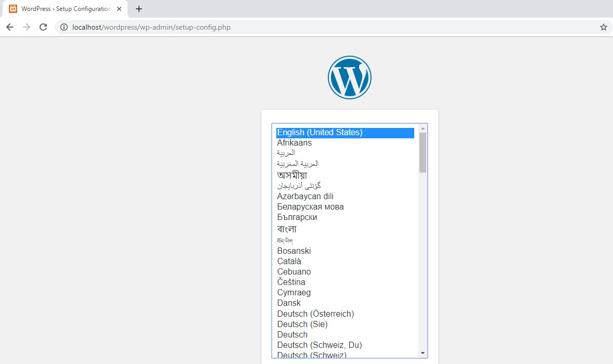Select Deutsch (Sie) language
The height and width of the screenshot is (364, 613).
click(345, 324)
